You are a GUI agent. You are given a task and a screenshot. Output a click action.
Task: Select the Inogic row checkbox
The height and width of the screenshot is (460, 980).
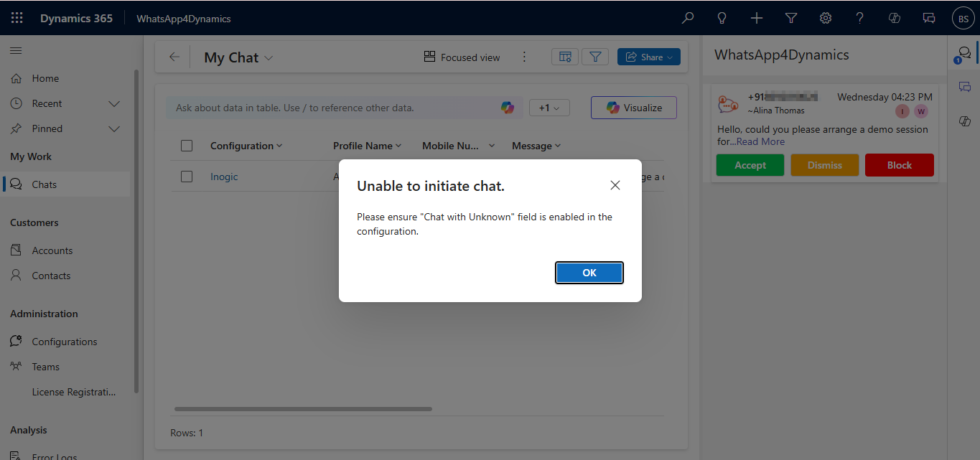(187, 177)
